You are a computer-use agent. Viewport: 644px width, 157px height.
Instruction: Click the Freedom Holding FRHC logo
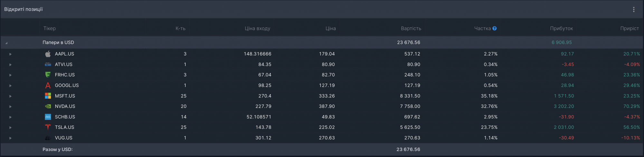[x=48, y=75]
